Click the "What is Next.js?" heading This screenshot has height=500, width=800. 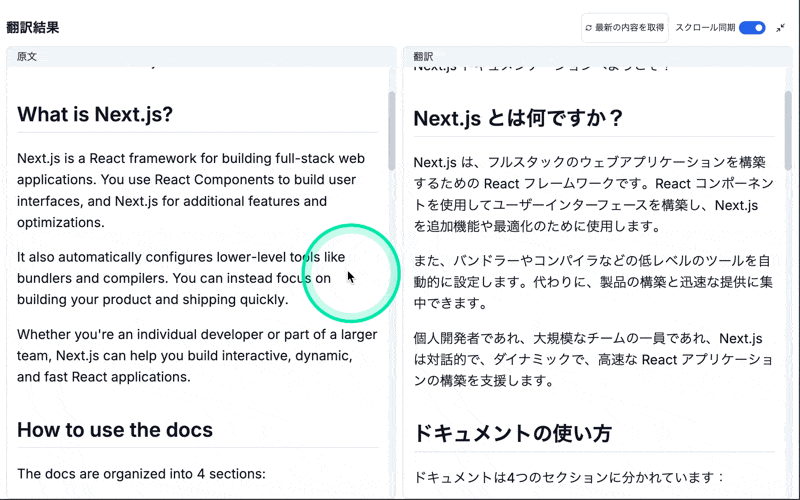[95, 114]
